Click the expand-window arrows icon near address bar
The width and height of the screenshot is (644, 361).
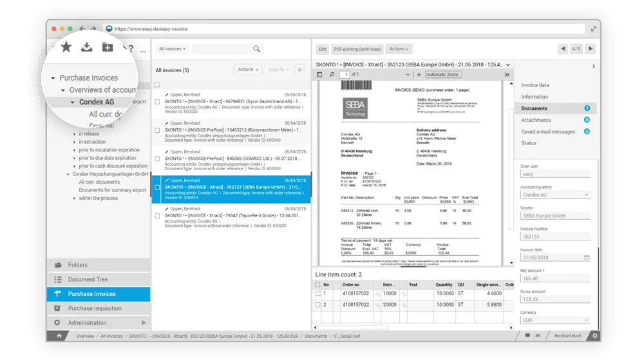click(594, 29)
